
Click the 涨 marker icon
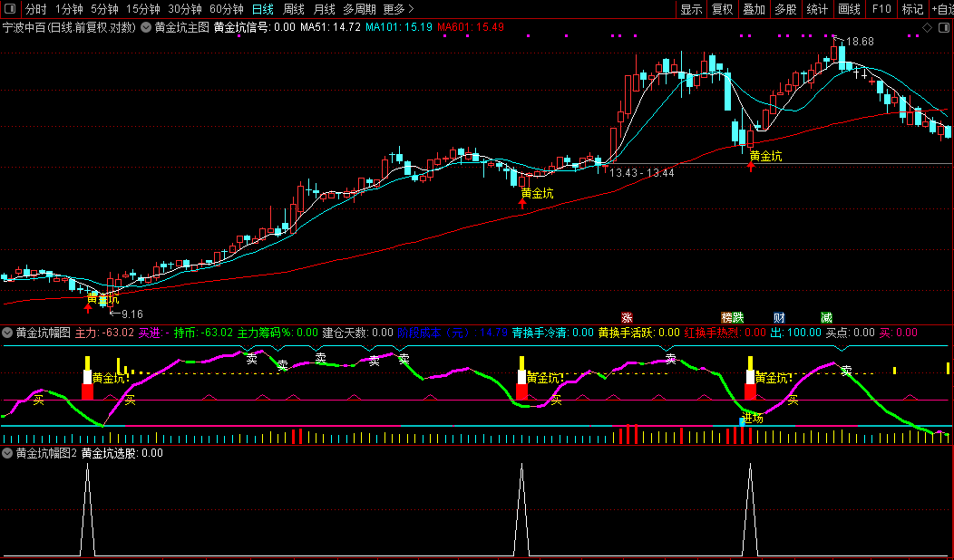(627, 317)
